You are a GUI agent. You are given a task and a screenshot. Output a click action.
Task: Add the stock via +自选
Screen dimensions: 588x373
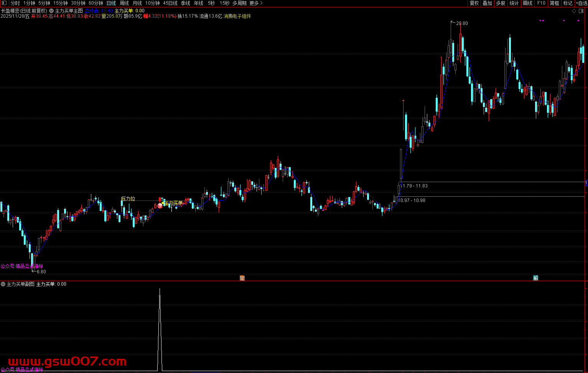pos(581,3)
